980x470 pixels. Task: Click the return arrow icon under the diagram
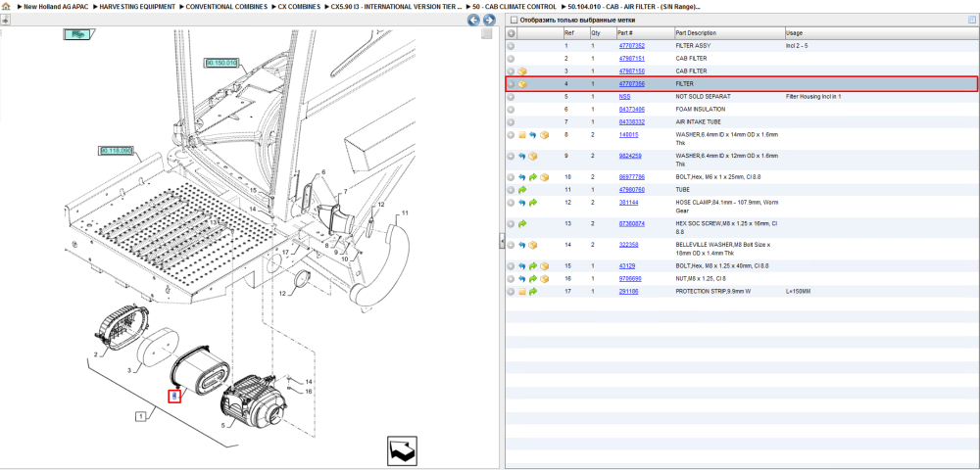click(401, 450)
